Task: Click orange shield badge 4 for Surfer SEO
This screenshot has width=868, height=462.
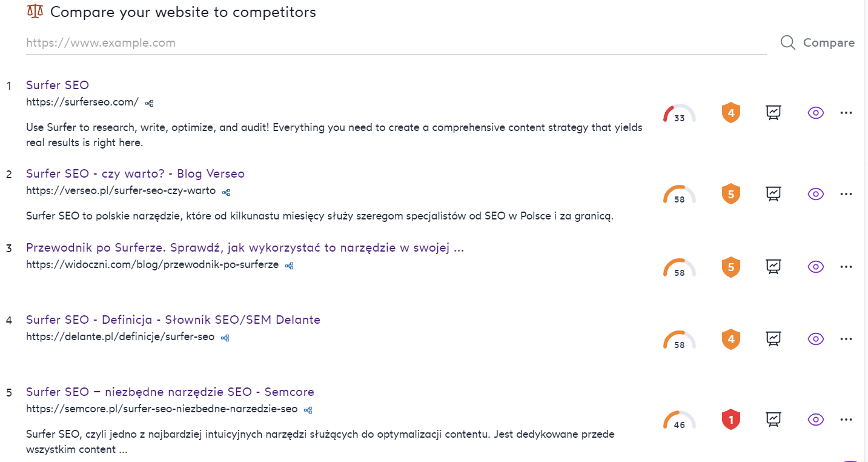Action: (x=731, y=113)
